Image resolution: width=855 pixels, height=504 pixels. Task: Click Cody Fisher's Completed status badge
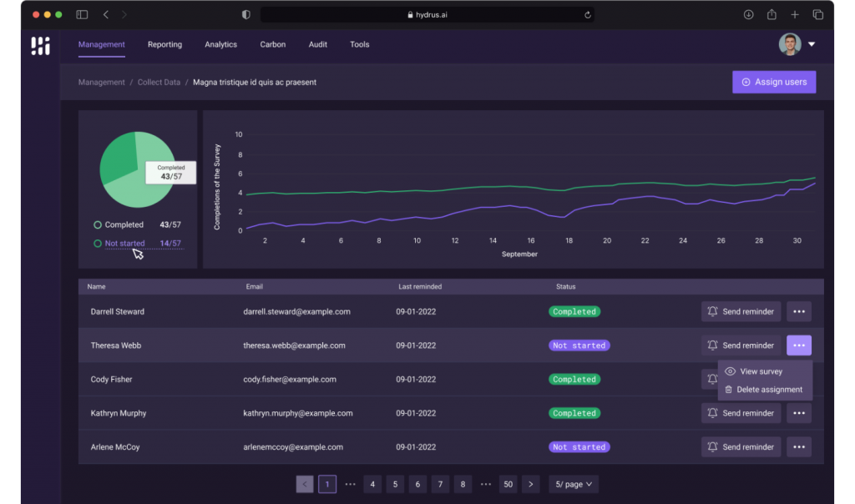574,379
